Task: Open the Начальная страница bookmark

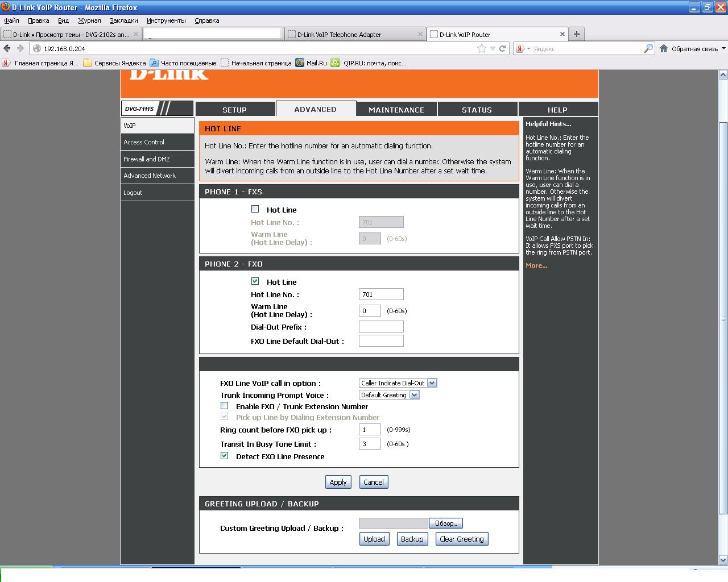Action: [x=256, y=63]
